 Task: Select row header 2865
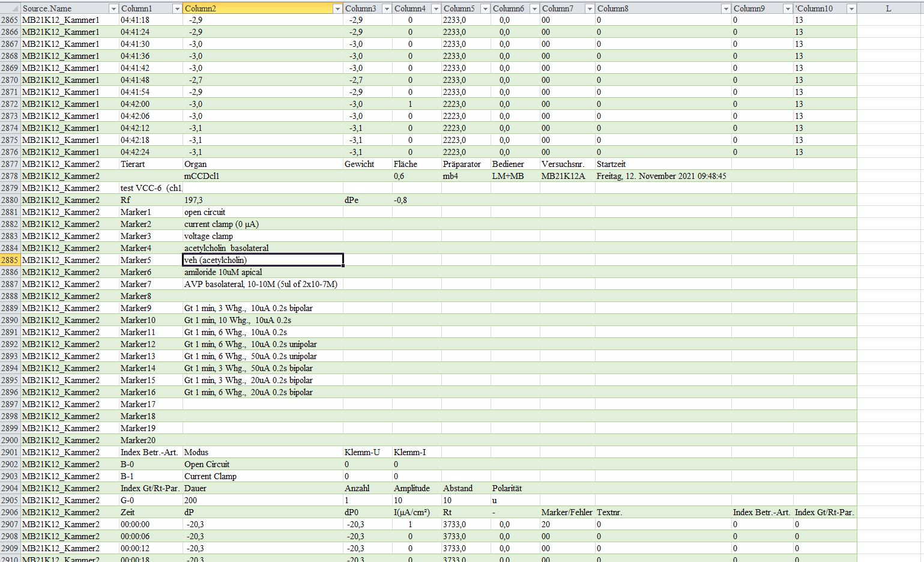click(x=10, y=20)
